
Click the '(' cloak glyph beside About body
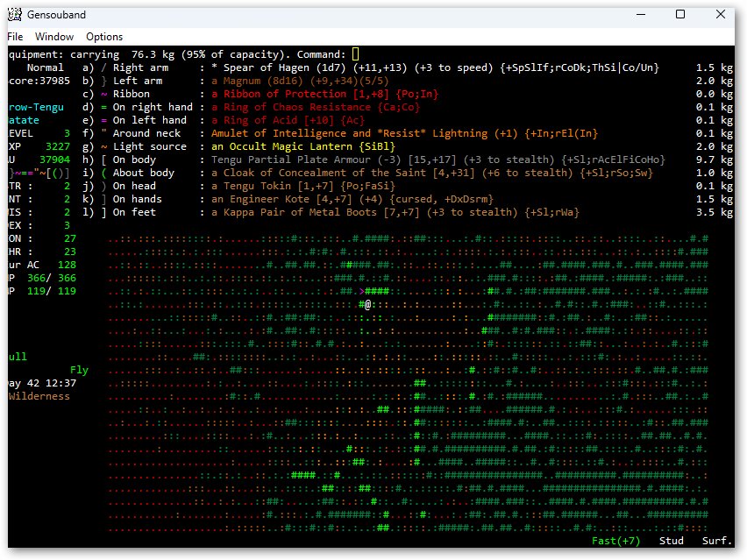[103, 173]
